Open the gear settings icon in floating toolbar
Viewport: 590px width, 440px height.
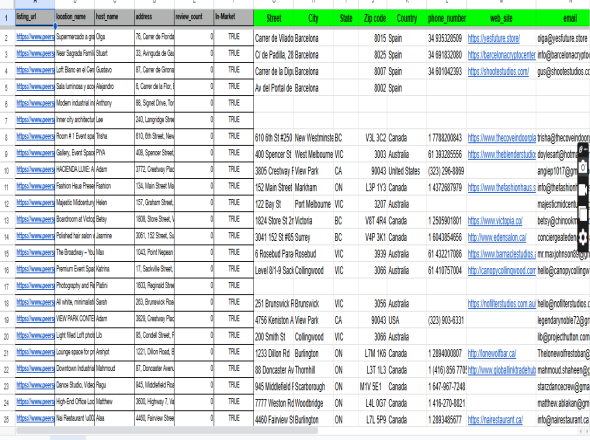tap(583, 237)
